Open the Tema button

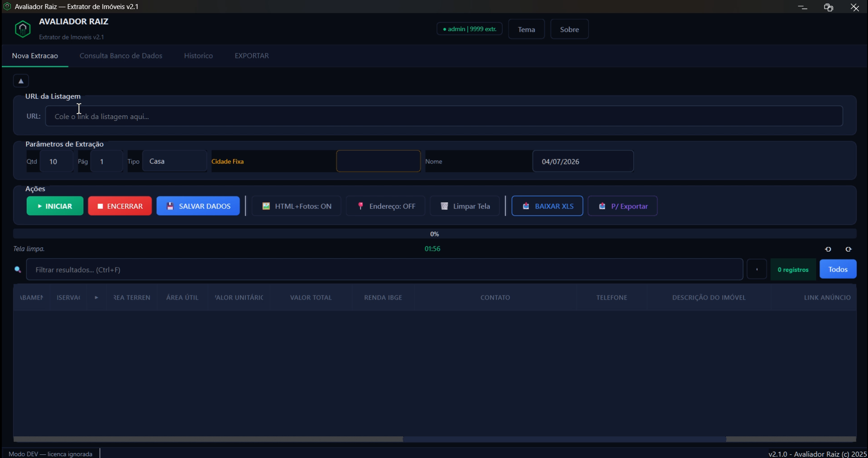[527, 29]
